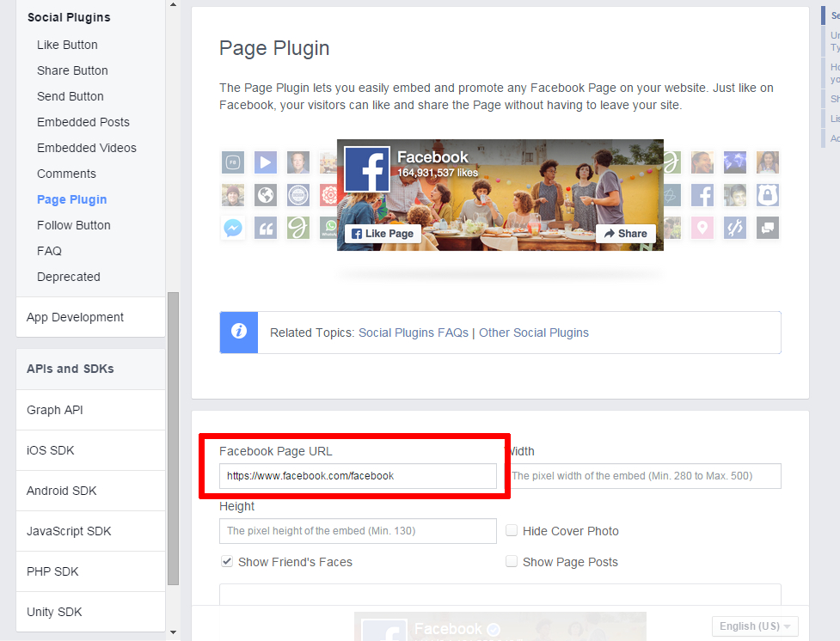Open the Unity SDK page
This screenshot has width=840, height=641.
pos(90,612)
